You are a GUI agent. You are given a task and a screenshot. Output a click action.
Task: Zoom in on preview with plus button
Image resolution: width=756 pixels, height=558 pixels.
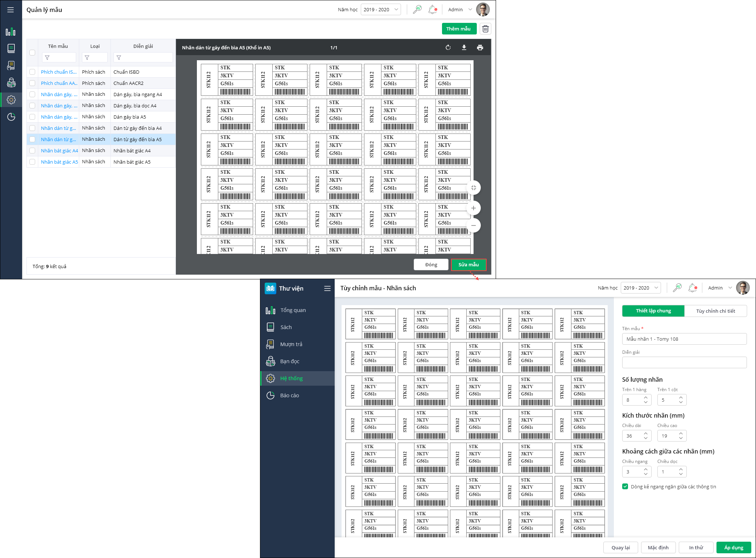click(x=473, y=208)
